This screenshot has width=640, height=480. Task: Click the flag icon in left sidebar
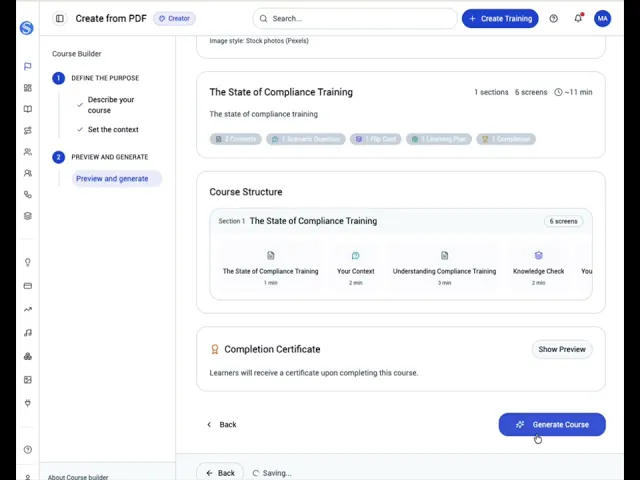click(x=28, y=66)
